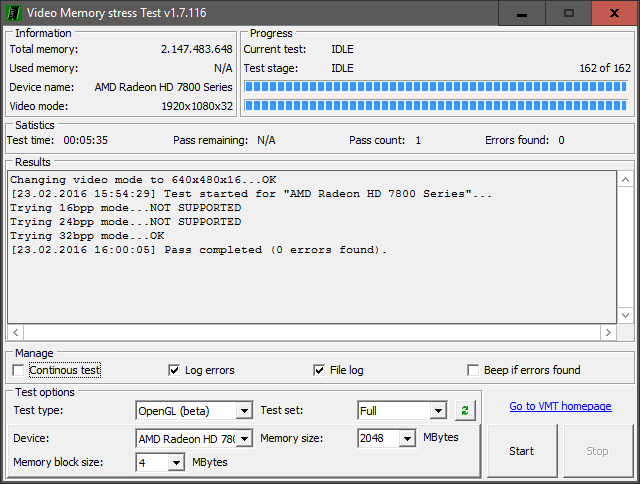Minimize the Video Memory stress Test window
This screenshot has height=484, width=640.
point(522,13)
